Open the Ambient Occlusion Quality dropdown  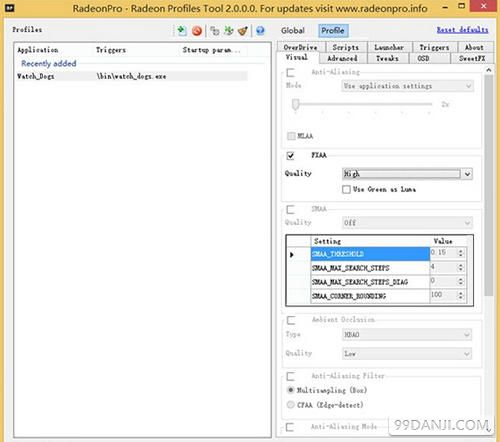point(407,353)
